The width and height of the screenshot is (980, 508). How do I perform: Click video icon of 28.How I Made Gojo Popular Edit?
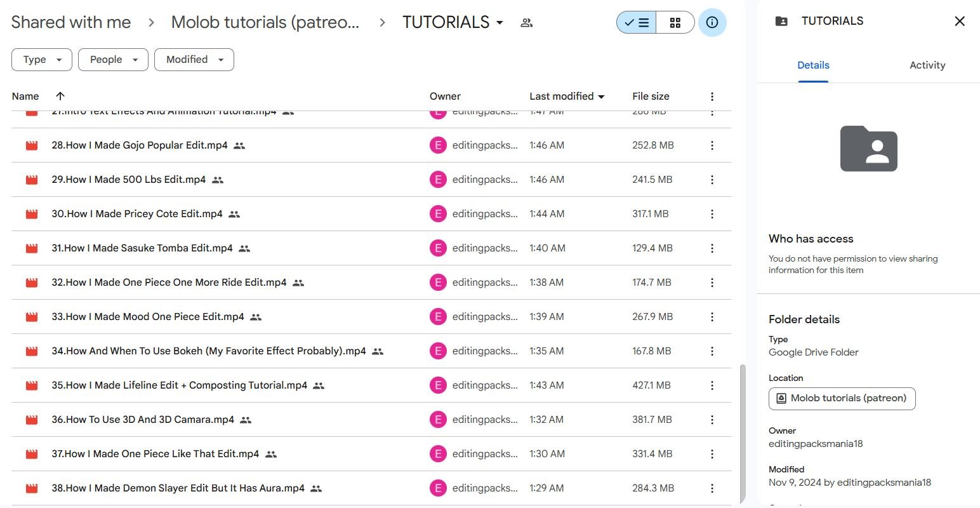click(32, 145)
